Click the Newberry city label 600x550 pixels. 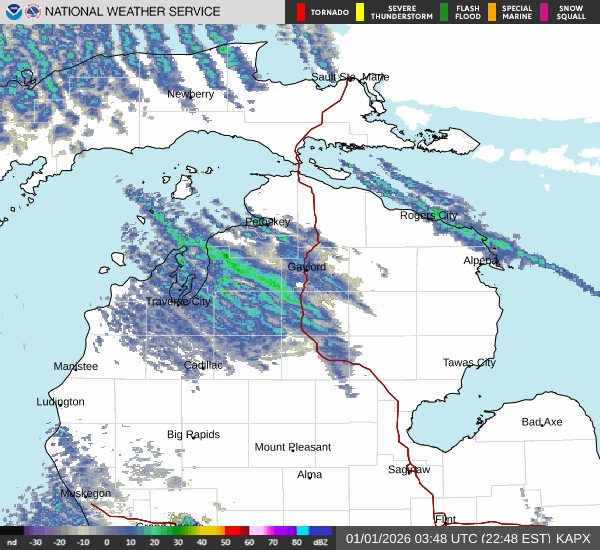pyautogui.click(x=190, y=94)
